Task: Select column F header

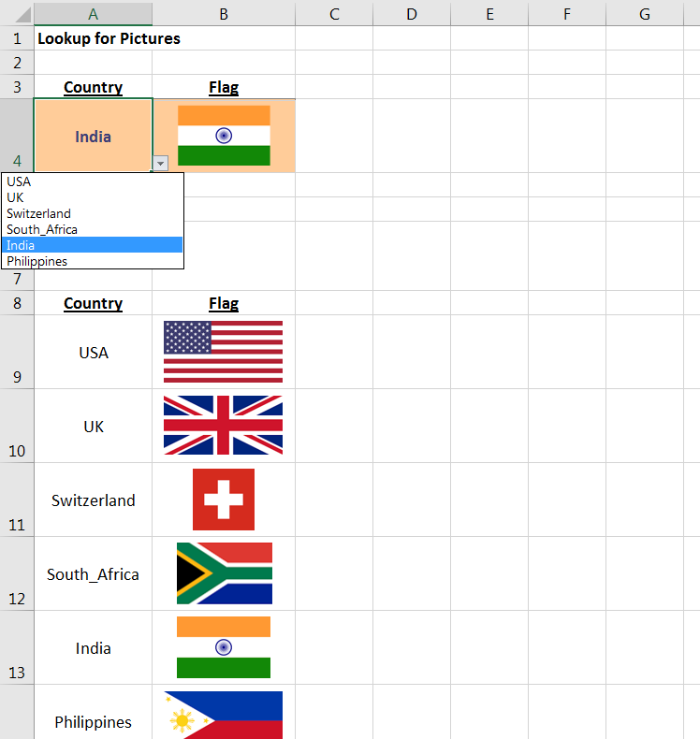Action: point(567,14)
